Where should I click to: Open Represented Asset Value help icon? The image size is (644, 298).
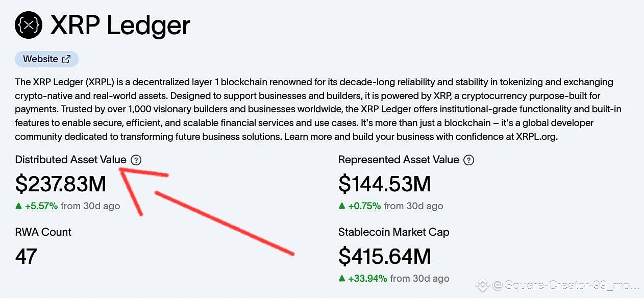point(468,160)
